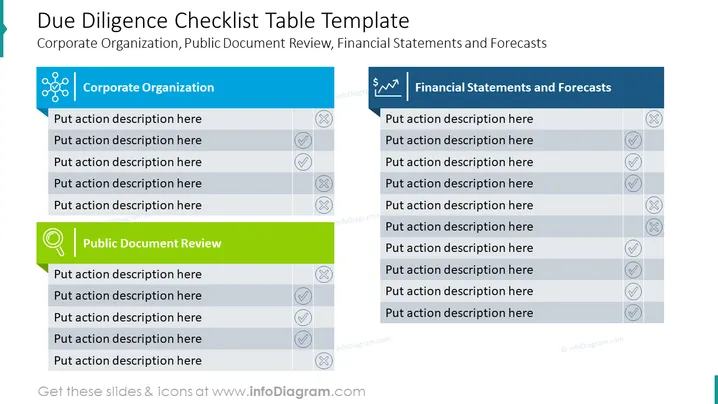
Task: Click the X mark in Financial Statements' sixth row
Action: point(654,227)
